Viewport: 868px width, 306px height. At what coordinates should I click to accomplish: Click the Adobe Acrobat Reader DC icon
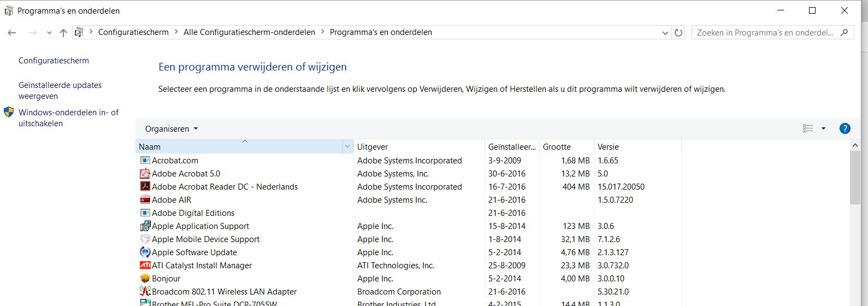(x=145, y=186)
